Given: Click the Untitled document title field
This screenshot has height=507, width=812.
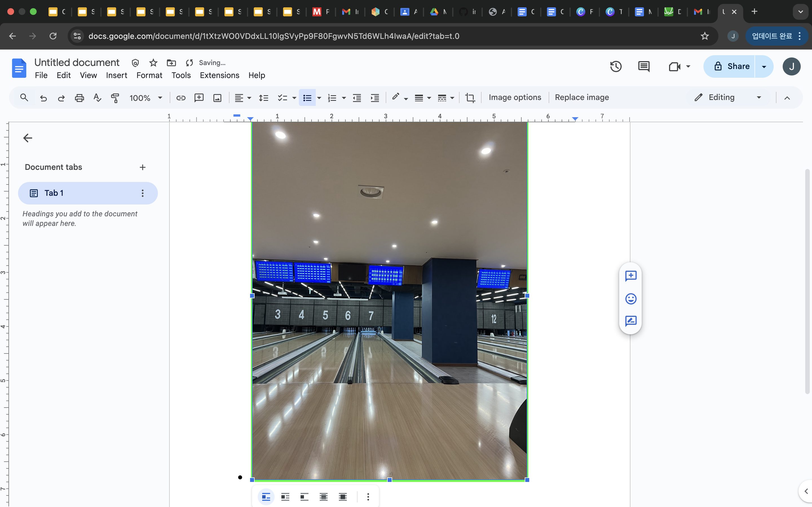Looking at the screenshot, I should [x=77, y=63].
